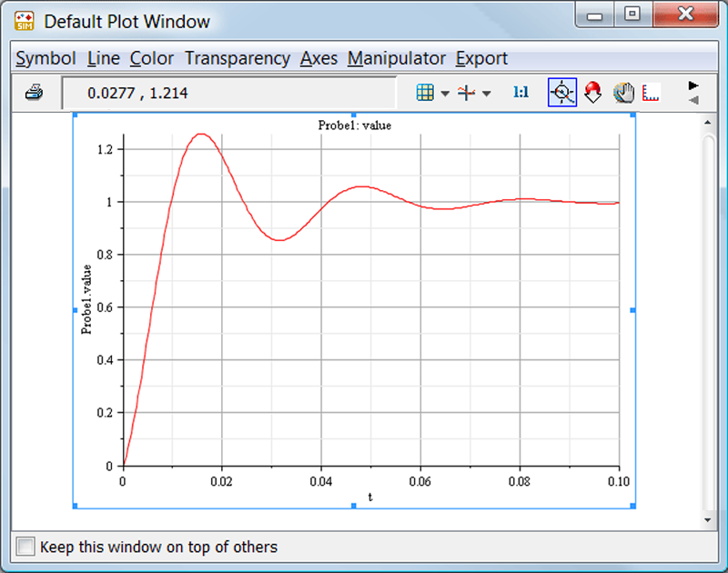This screenshot has height=573, width=728.
Task: Expand the gridlines dropdown arrow
Action: coord(445,94)
